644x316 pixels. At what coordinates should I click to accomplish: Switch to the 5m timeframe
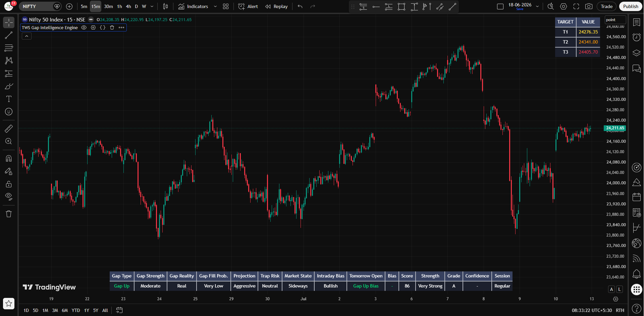point(84,6)
